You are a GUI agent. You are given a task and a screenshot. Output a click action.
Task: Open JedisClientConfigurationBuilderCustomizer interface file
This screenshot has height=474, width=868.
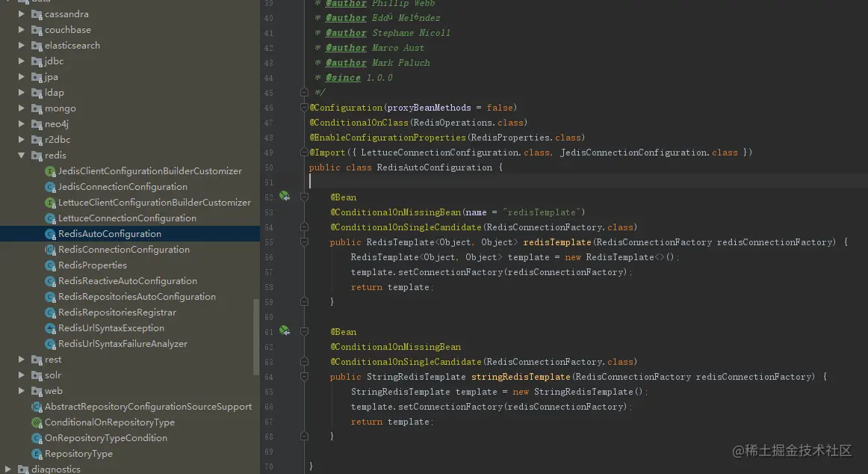pos(149,171)
